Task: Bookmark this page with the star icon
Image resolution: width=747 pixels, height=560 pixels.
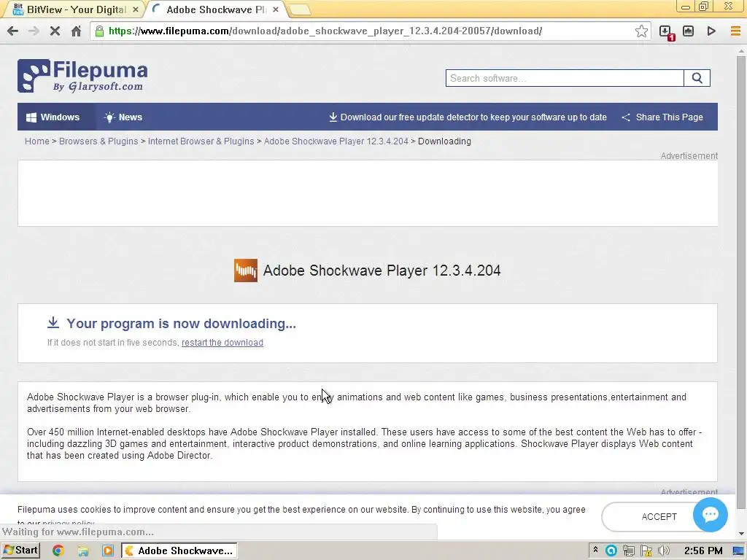Action: pyautogui.click(x=641, y=31)
